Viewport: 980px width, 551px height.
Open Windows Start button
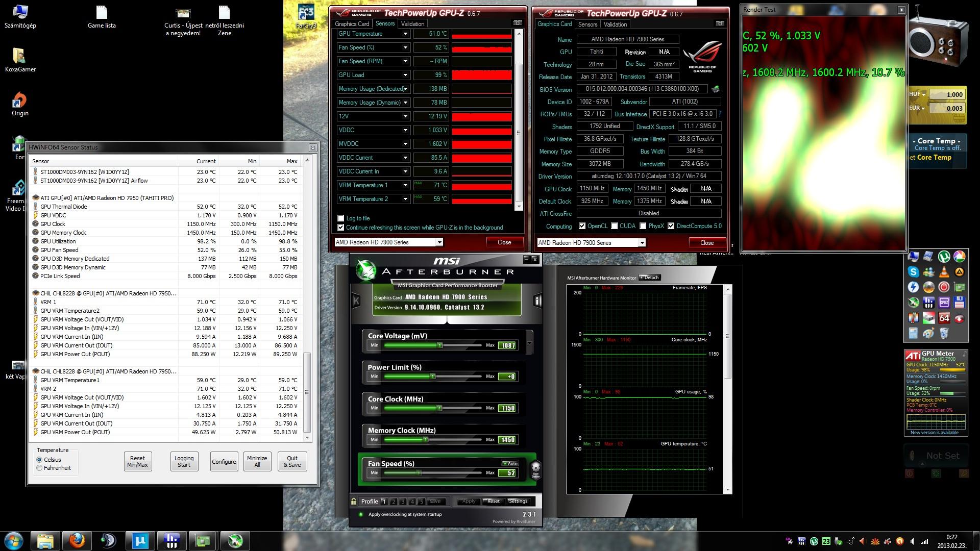14,541
